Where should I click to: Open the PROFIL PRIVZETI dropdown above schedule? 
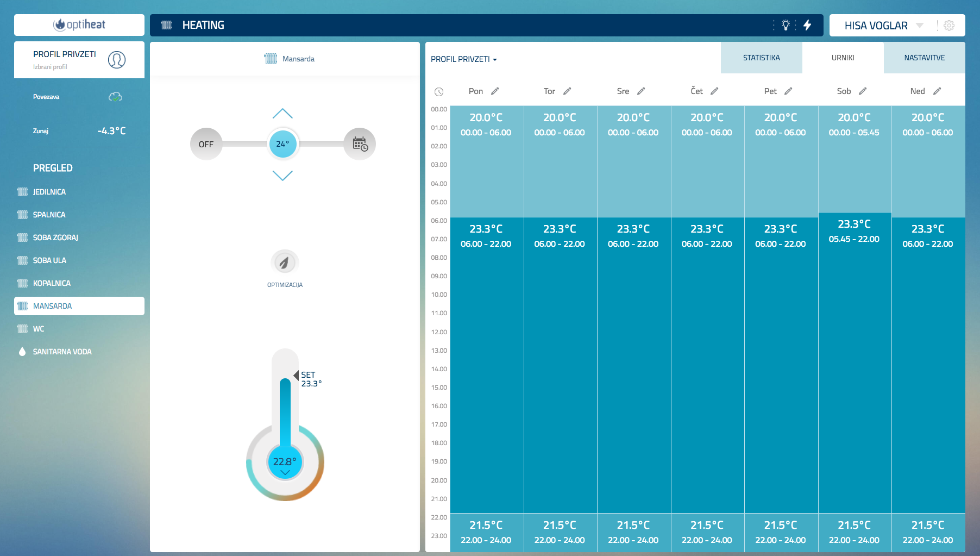tap(464, 59)
